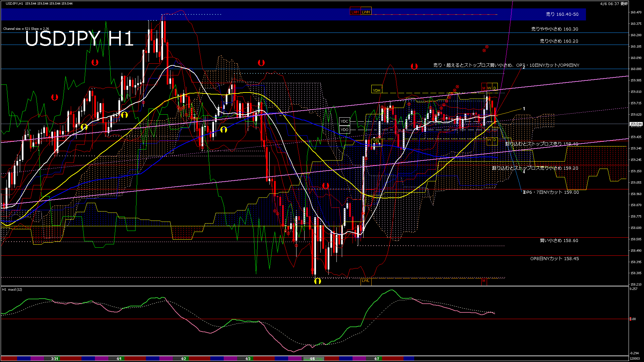Click the red horseshoe reversal icon near USDJPY title
The width and height of the screenshot is (644, 362).
[x=95, y=62]
